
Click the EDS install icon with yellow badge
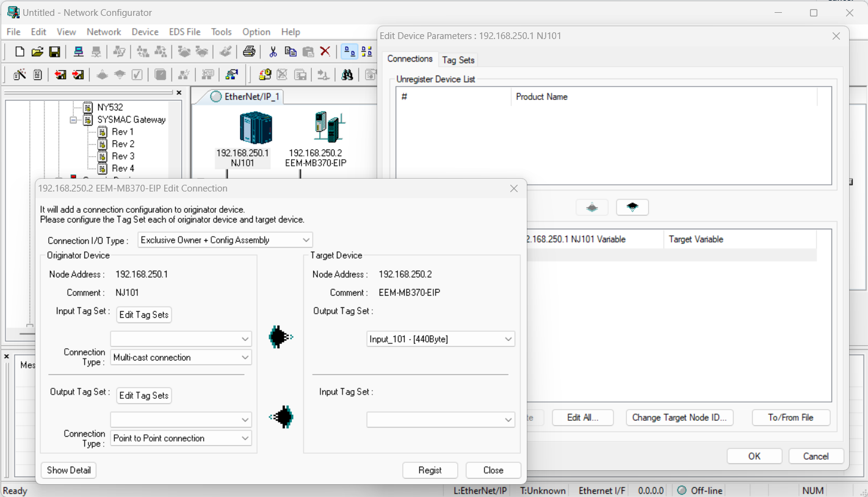coord(265,75)
